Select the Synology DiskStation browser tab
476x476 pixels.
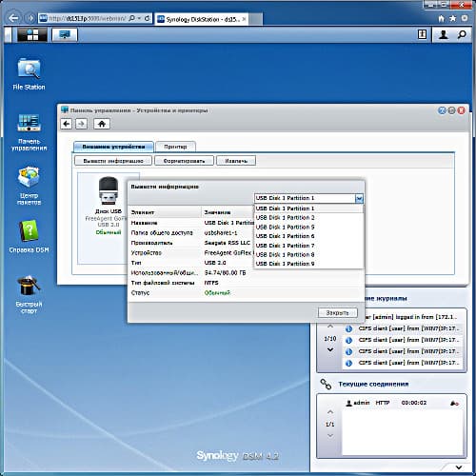tap(202, 19)
